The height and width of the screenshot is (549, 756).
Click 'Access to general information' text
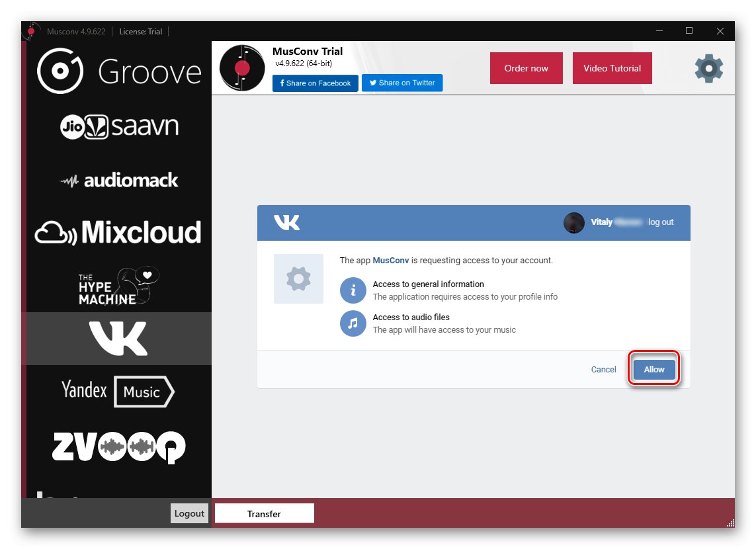coord(428,284)
